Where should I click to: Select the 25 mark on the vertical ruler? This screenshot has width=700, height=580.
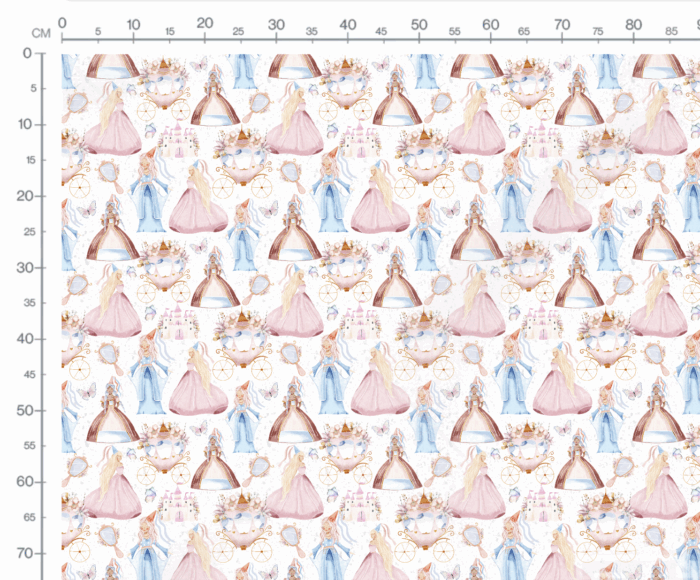[x=30, y=232]
